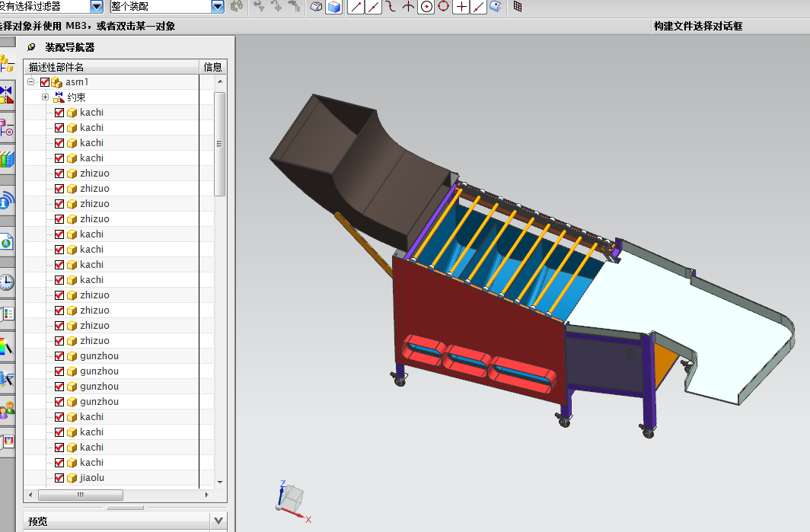
Task: Click the navigator horizontal scrollbar thumb
Action: (79, 495)
